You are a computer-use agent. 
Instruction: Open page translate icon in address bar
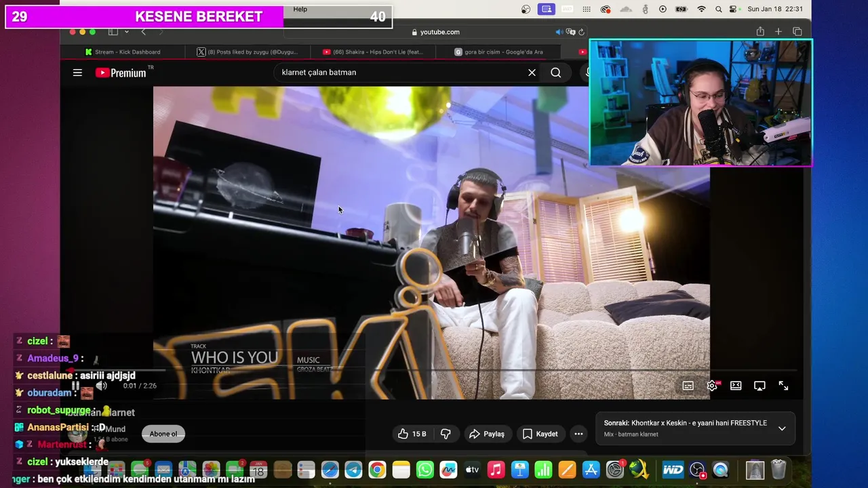click(x=571, y=32)
